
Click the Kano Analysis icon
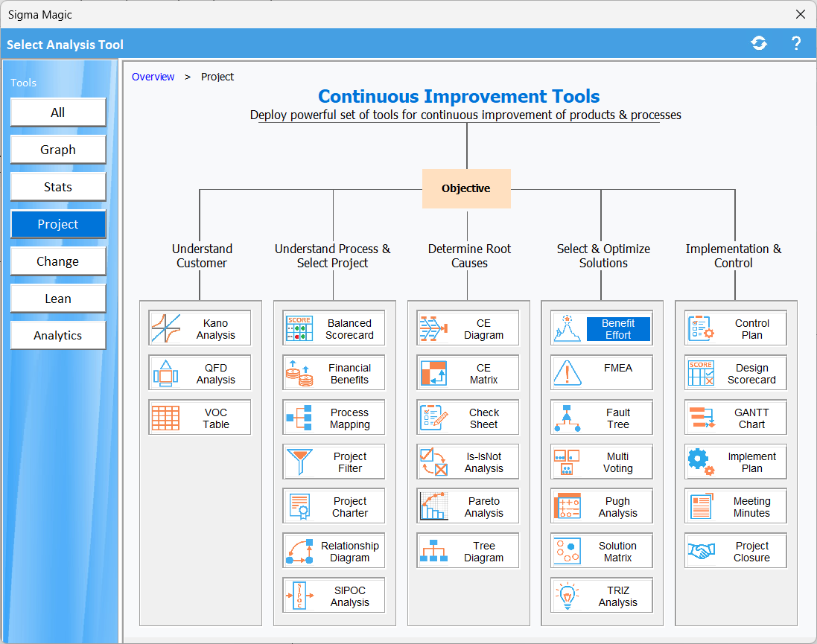point(166,328)
